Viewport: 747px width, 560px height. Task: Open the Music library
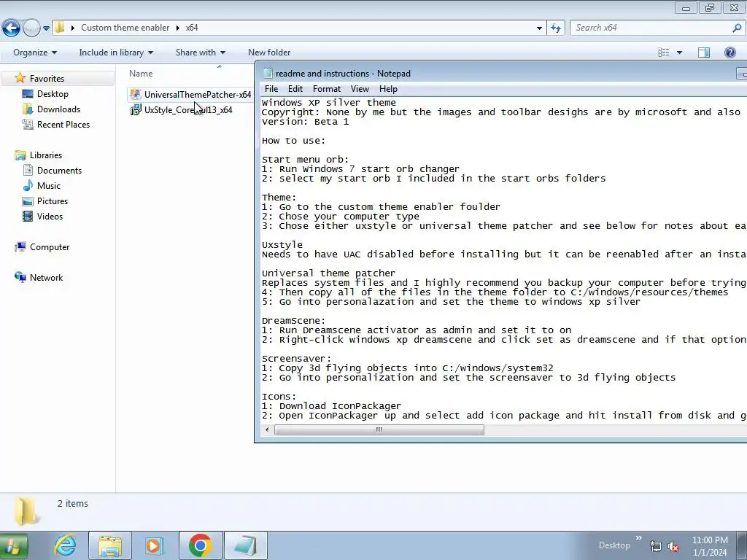(x=49, y=186)
